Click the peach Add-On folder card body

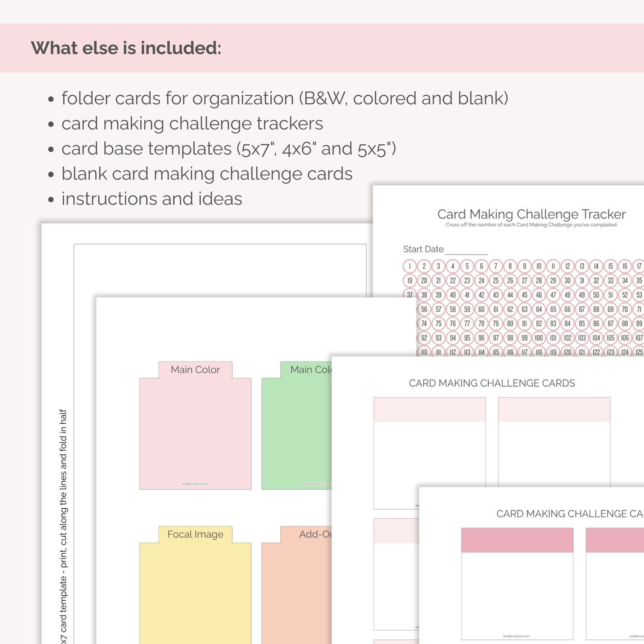point(296,597)
